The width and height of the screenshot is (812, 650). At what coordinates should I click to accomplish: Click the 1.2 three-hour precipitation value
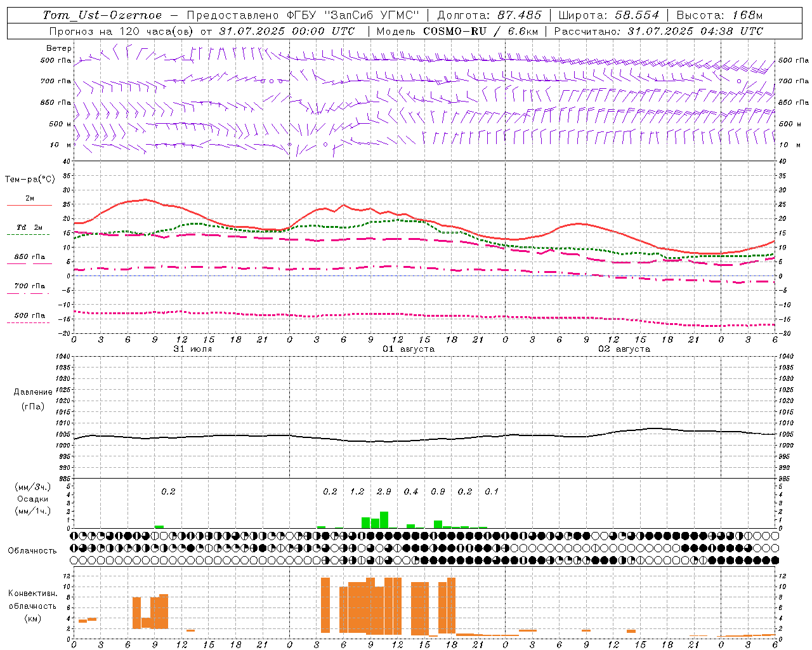click(x=357, y=491)
